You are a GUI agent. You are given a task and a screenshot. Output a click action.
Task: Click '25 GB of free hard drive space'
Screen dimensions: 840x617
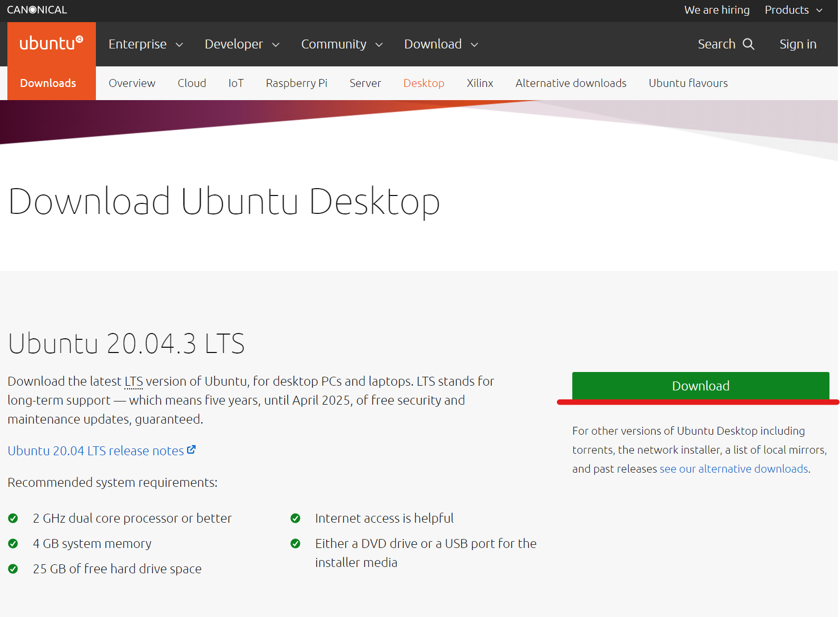coord(117,569)
